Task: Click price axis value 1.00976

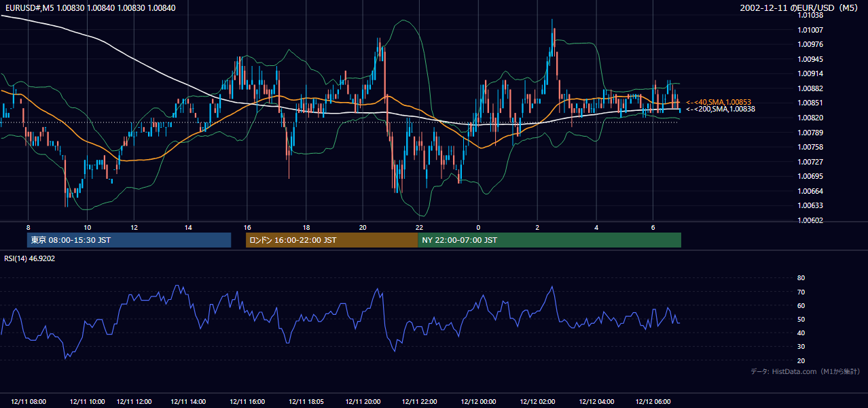Action: (810, 44)
